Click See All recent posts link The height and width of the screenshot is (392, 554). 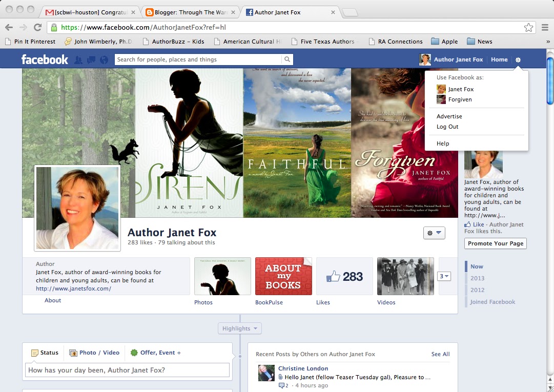pos(441,354)
